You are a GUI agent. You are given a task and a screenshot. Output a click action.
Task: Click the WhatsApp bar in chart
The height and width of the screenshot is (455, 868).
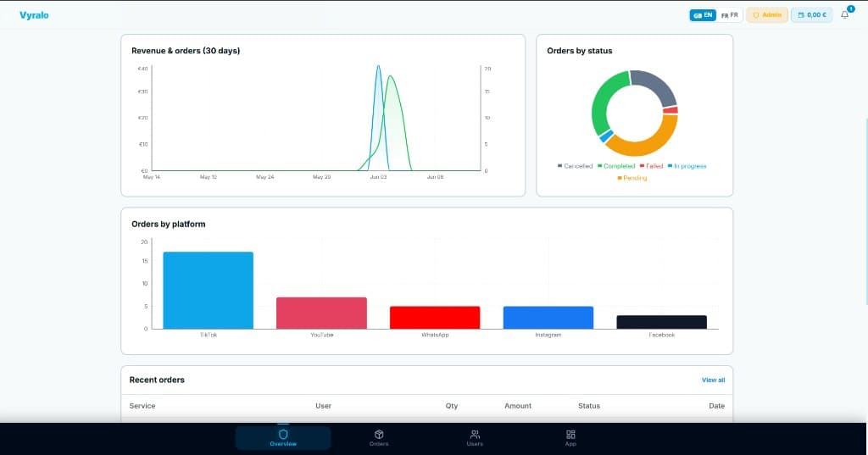click(x=435, y=318)
